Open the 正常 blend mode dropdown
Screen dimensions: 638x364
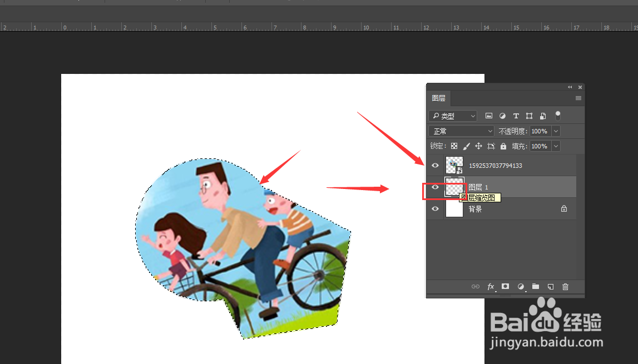pos(461,131)
